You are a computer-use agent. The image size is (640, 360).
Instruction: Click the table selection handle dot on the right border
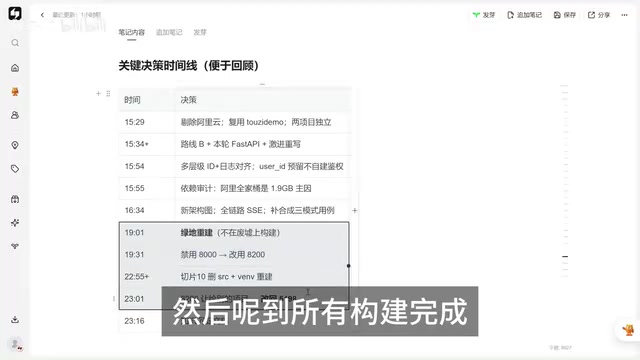349,266
